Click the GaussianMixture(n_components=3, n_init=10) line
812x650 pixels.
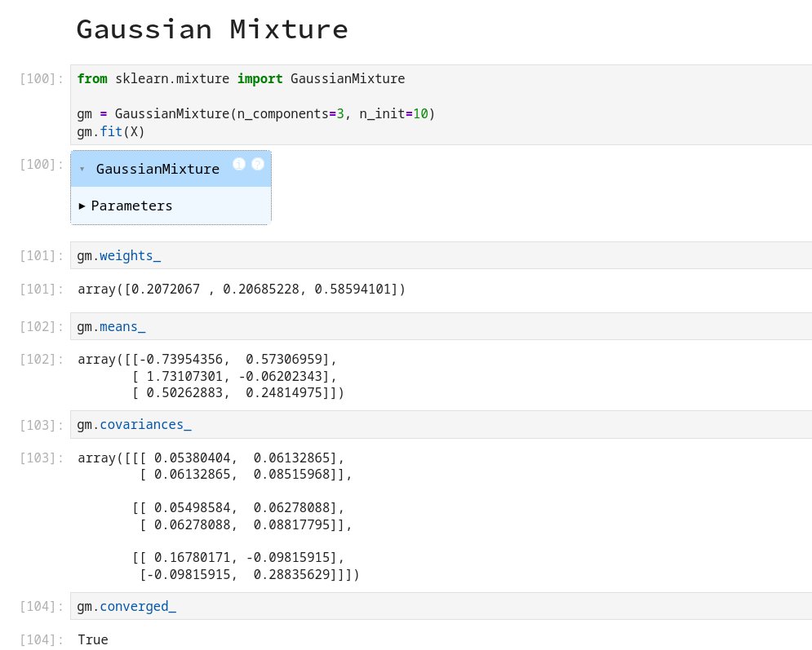tap(255, 114)
